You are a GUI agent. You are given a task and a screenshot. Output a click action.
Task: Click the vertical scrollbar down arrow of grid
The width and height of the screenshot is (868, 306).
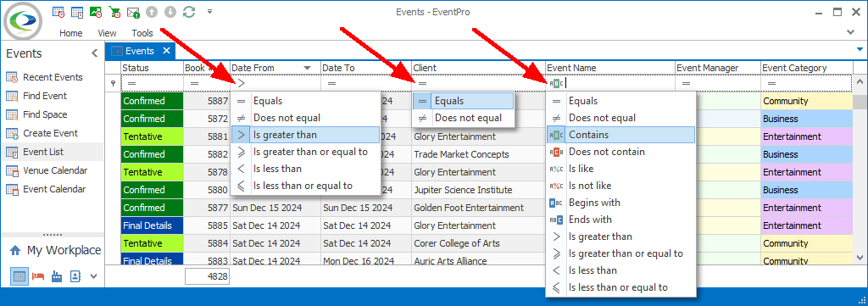[860, 258]
